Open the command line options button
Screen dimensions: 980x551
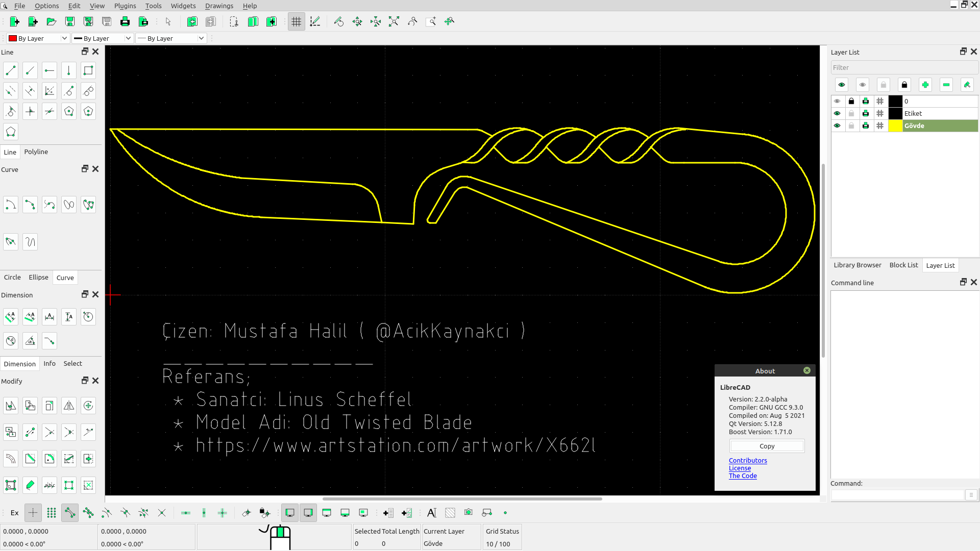[x=971, y=495]
